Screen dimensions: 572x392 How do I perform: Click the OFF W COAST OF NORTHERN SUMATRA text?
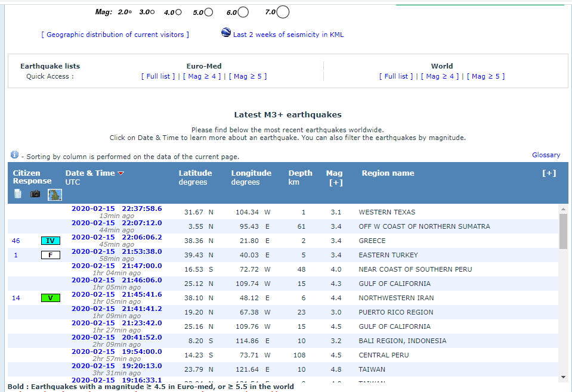click(424, 226)
